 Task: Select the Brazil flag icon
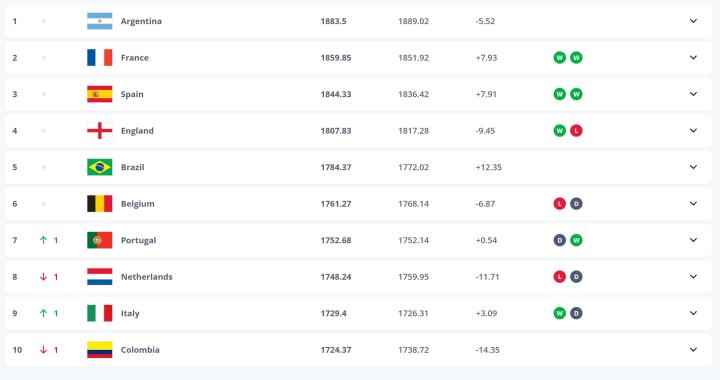tap(100, 167)
